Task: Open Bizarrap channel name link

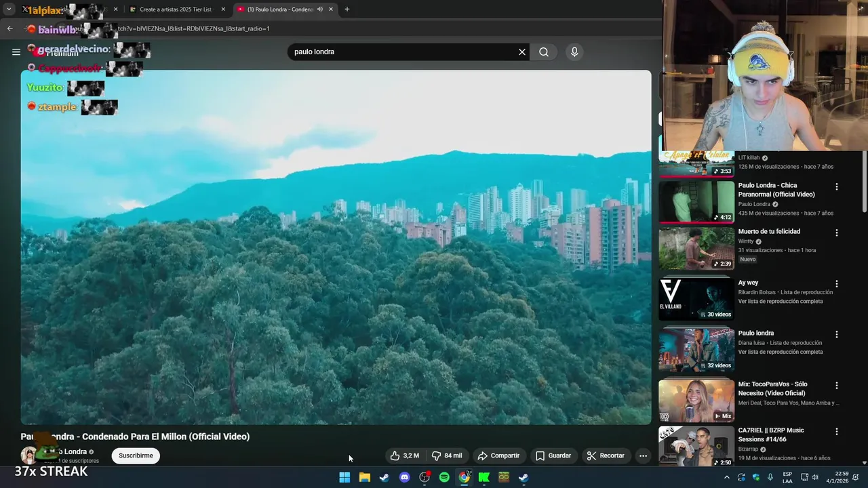Action: pyautogui.click(x=748, y=449)
